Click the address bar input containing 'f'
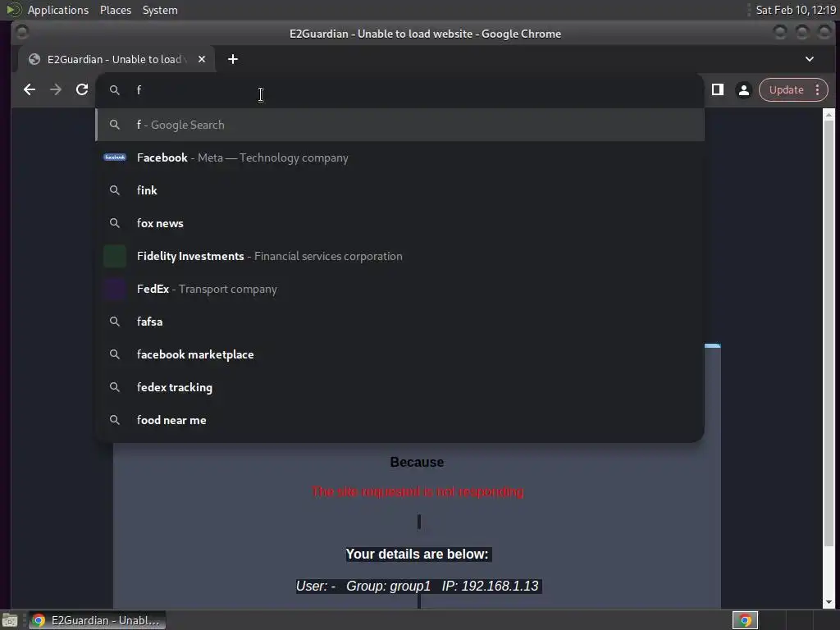 (399, 90)
